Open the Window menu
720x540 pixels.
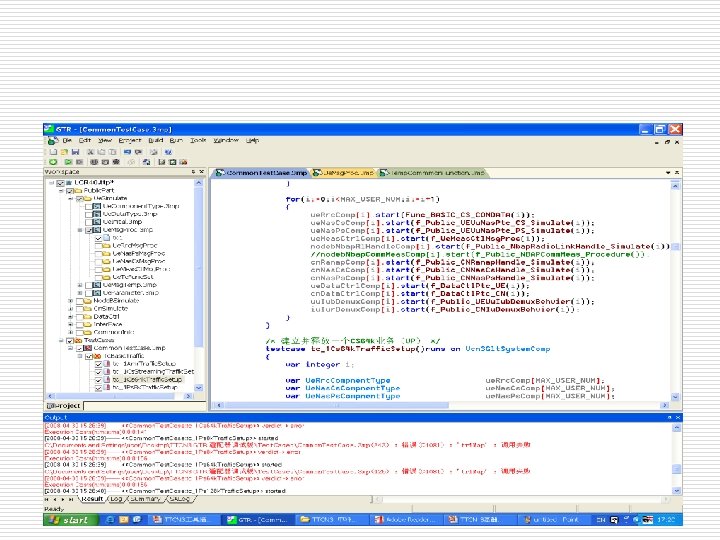click(226, 141)
